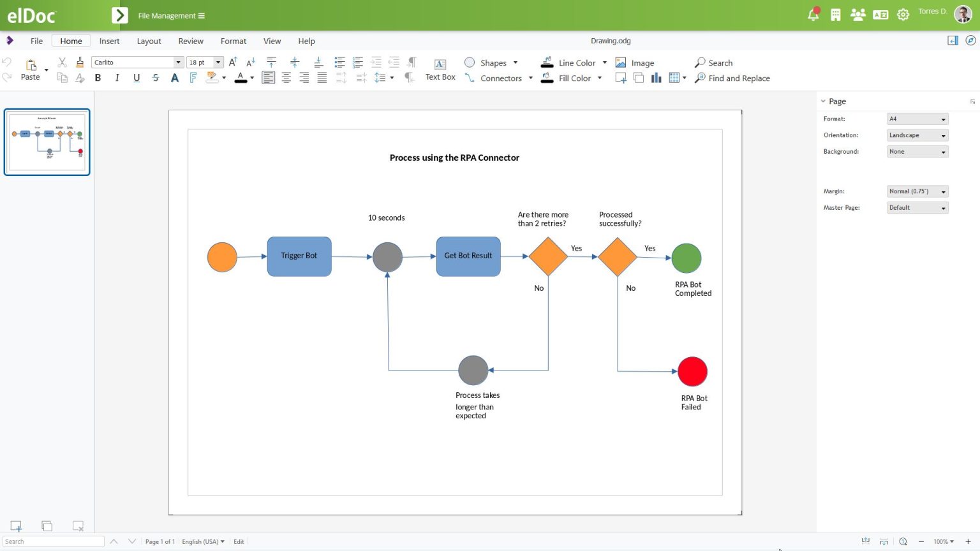Click the increase font size icon
980x551 pixels.
[x=233, y=62]
